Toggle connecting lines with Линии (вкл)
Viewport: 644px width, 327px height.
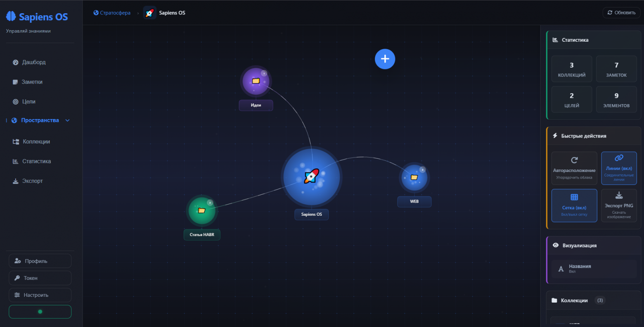click(618, 168)
